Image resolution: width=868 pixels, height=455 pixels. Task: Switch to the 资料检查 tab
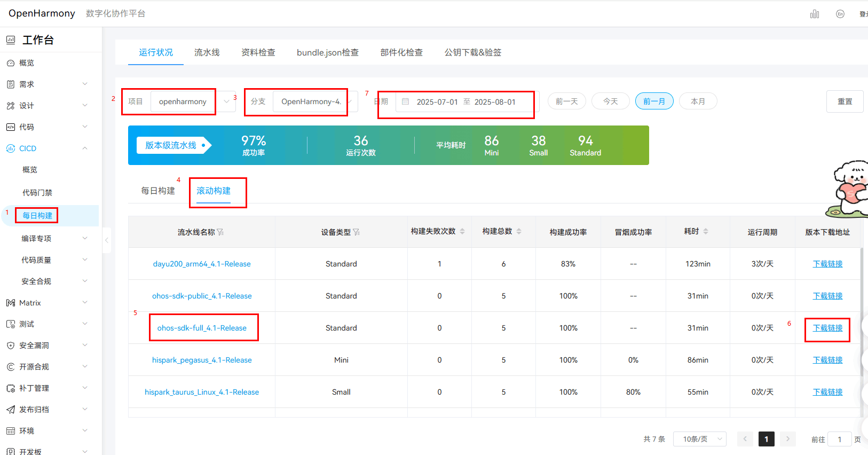coord(258,52)
